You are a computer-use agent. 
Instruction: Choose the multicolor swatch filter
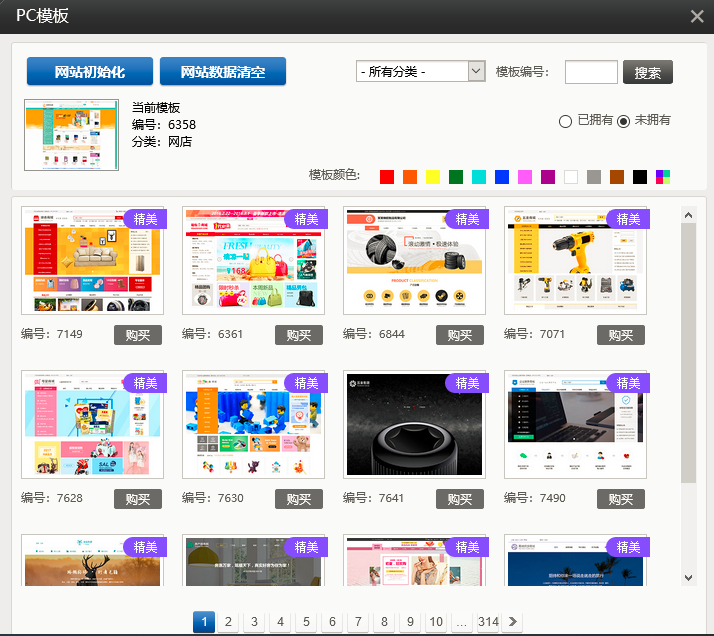tap(663, 177)
